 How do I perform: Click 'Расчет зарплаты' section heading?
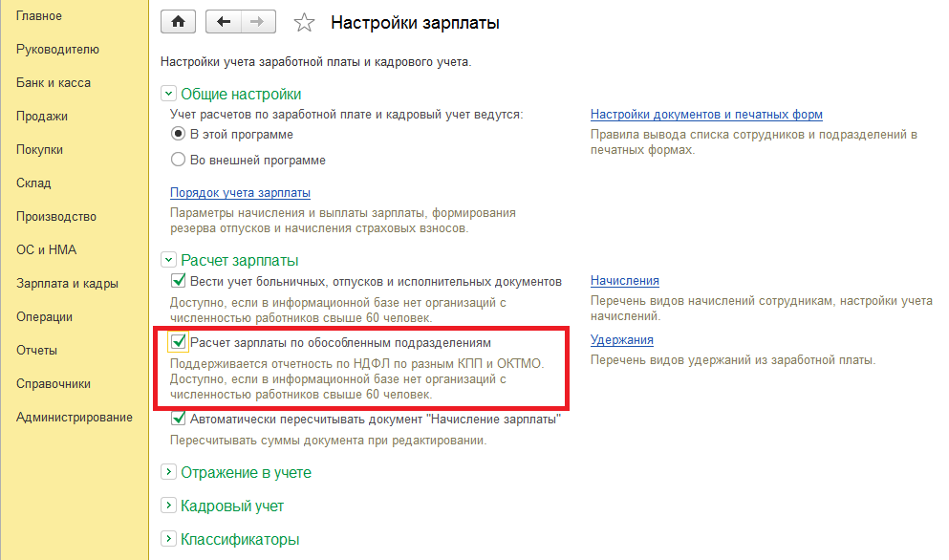240,260
